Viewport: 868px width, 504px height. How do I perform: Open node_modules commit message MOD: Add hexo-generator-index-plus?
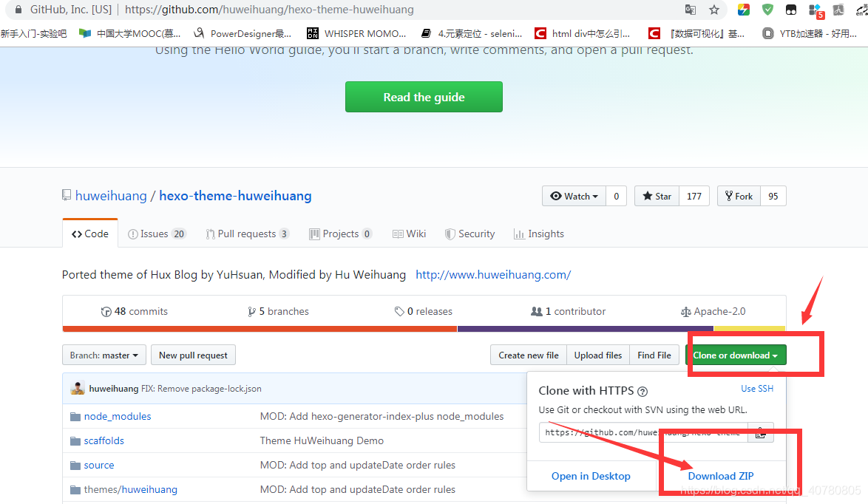pos(382,417)
